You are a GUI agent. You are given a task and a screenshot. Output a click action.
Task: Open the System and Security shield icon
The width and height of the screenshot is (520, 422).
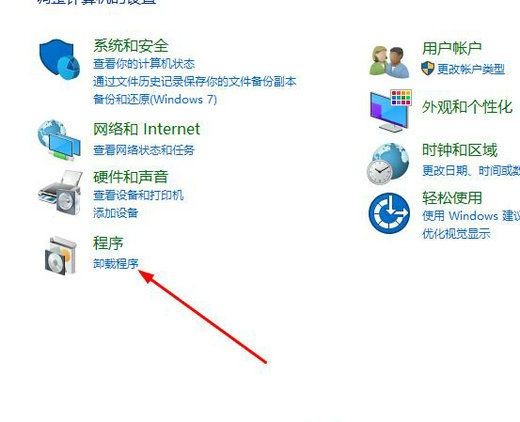(59, 59)
